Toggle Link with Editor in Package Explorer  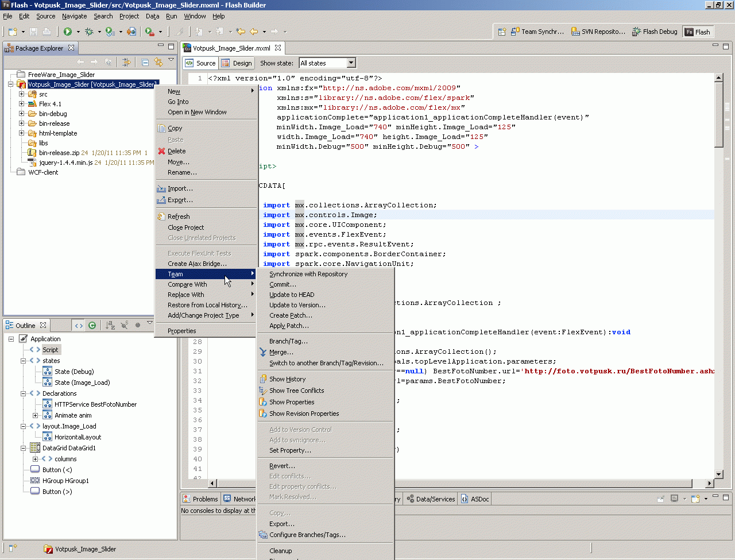(x=158, y=62)
